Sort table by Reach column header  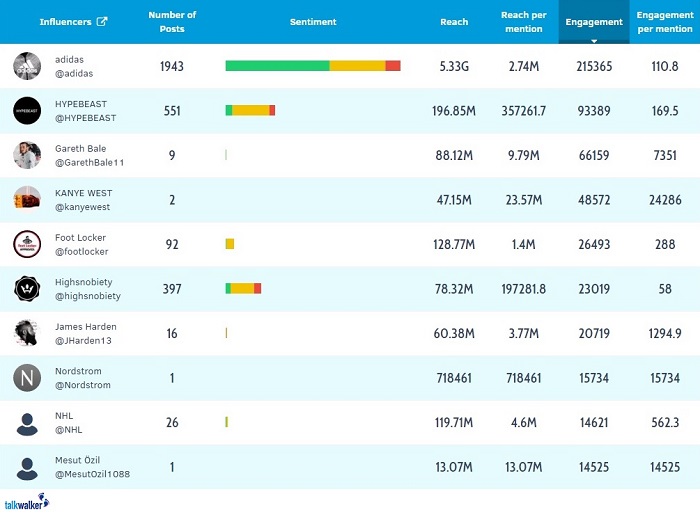(x=454, y=22)
